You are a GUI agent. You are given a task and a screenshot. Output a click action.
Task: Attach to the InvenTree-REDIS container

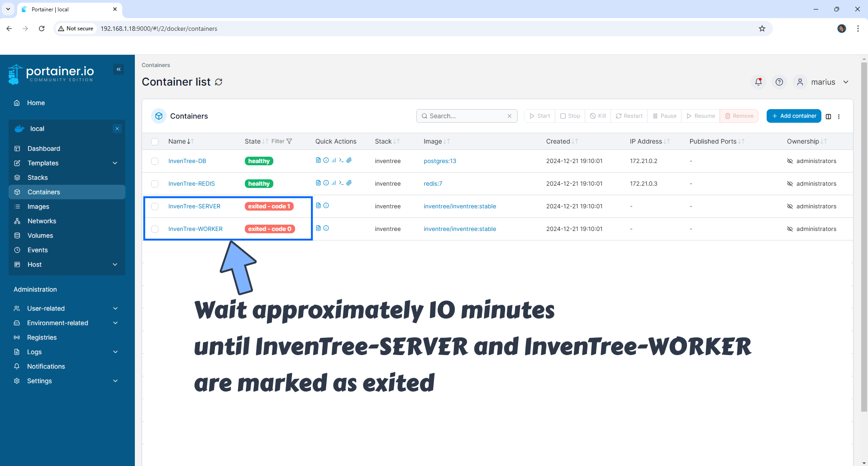349,183
